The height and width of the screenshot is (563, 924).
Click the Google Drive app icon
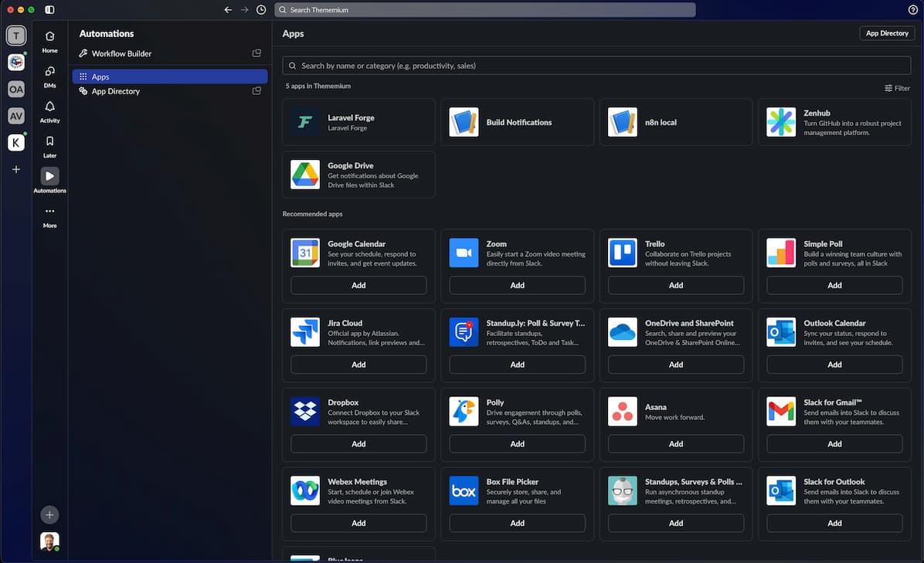pyautogui.click(x=305, y=175)
